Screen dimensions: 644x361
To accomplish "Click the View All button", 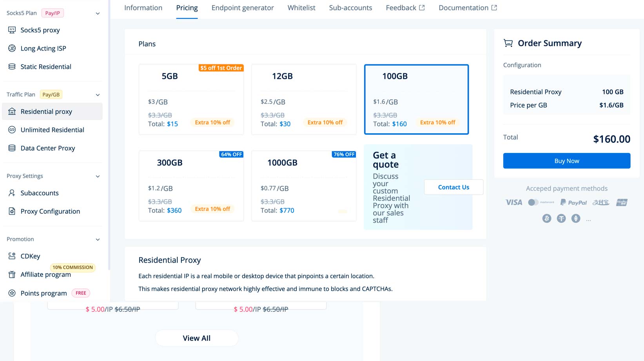I will [196, 338].
